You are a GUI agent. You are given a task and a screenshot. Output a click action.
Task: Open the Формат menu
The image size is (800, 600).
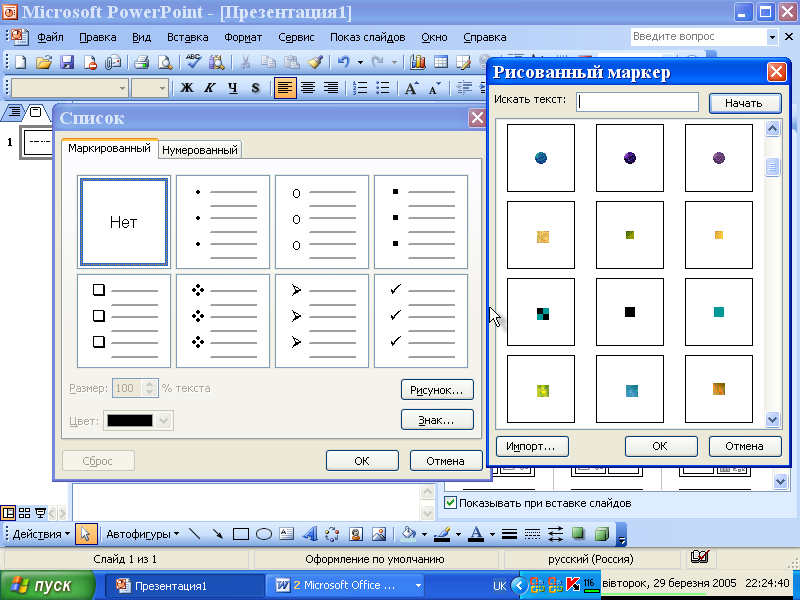pyautogui.click(x=243, y=37)
